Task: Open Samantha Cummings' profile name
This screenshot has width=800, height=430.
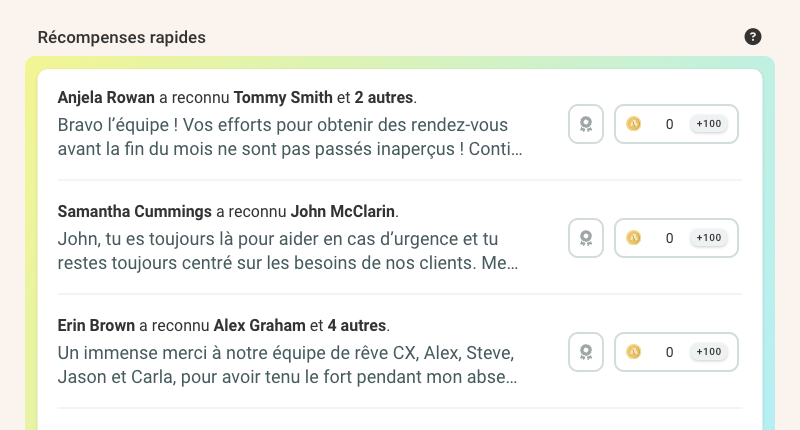Action: [134, 212]
